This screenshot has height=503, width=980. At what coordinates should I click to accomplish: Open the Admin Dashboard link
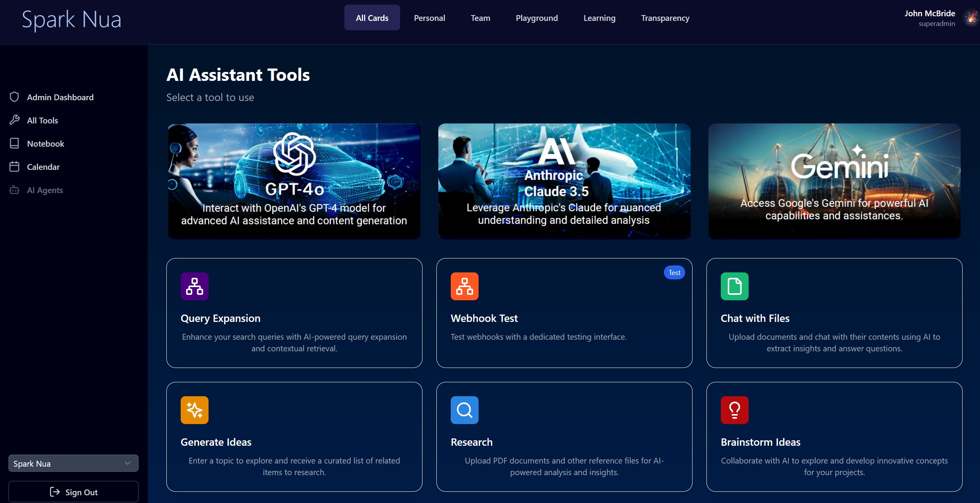click(60, 97)
